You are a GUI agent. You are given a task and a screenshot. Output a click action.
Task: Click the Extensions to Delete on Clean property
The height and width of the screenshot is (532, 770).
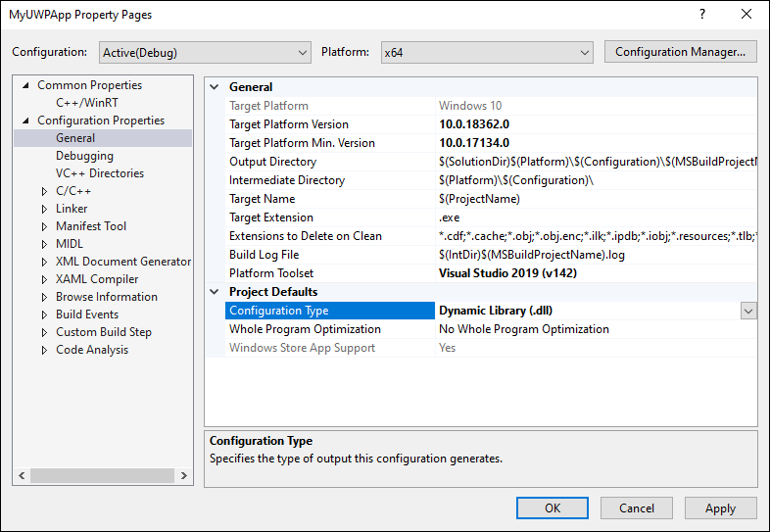(x=306, y=236)
